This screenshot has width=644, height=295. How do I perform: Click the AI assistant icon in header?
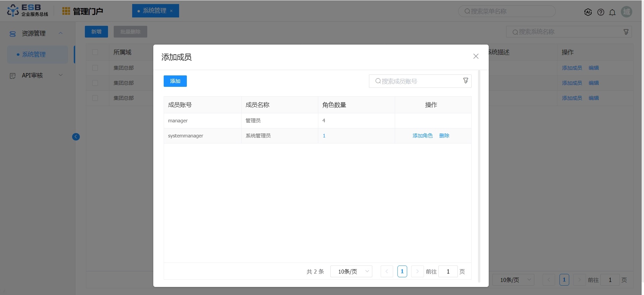click(588, 12)
